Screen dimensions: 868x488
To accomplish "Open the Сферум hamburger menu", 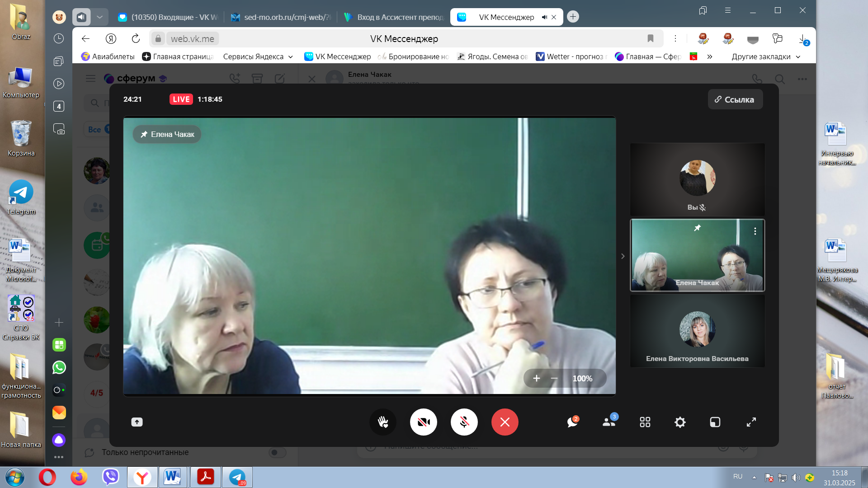I will click(90, 78).
